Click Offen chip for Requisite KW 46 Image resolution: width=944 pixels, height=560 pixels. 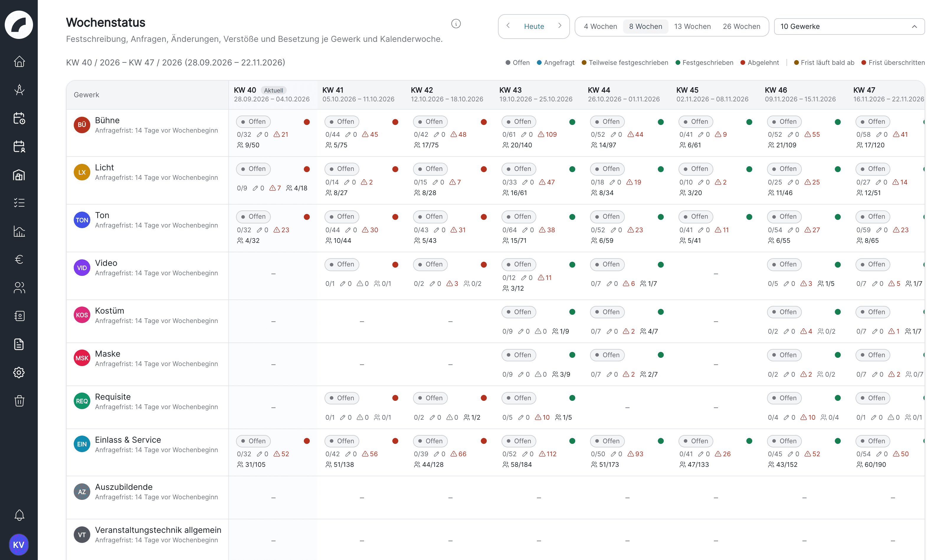tap(784, 398)
